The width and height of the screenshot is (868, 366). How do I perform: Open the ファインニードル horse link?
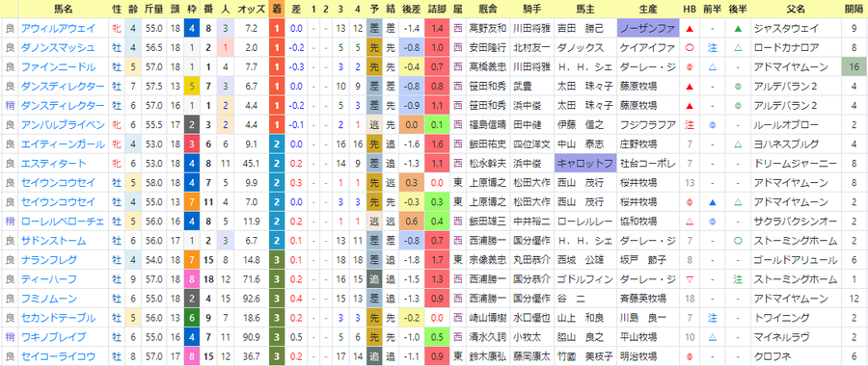[58, 66]
